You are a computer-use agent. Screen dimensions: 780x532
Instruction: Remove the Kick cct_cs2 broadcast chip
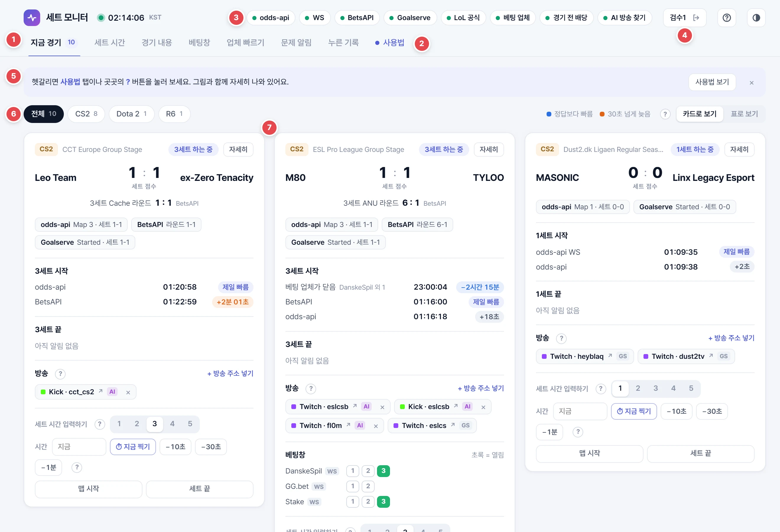(x=128, y=392)
